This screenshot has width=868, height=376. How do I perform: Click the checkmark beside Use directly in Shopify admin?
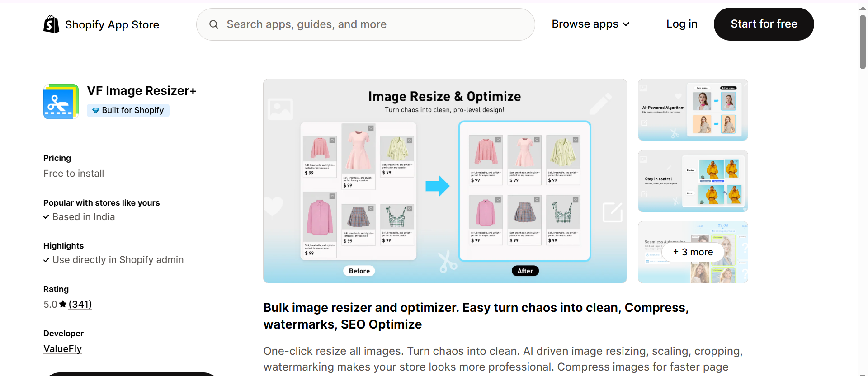tap(46, 260)
